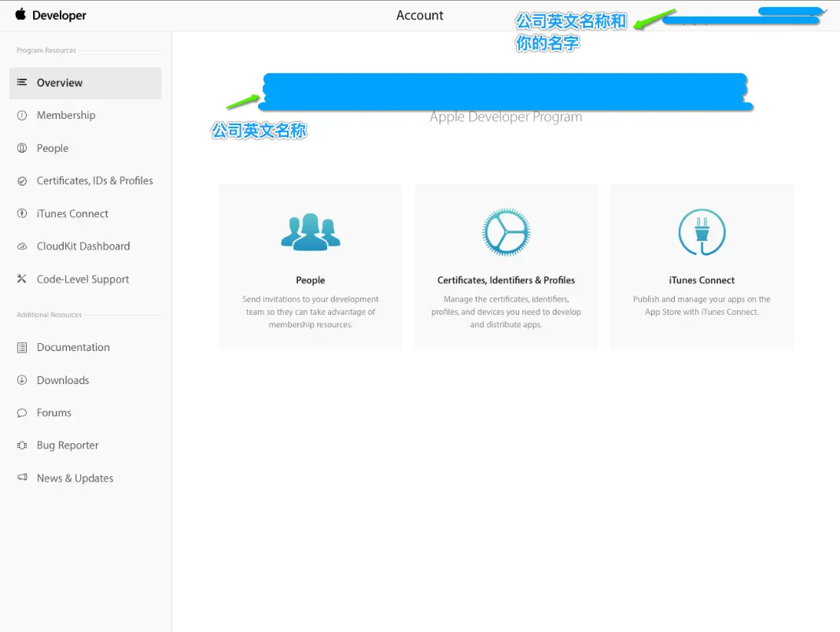840x632 pixels.
Task: Click the Code-Level Support tools icon
Action: [x=22, y=279]
